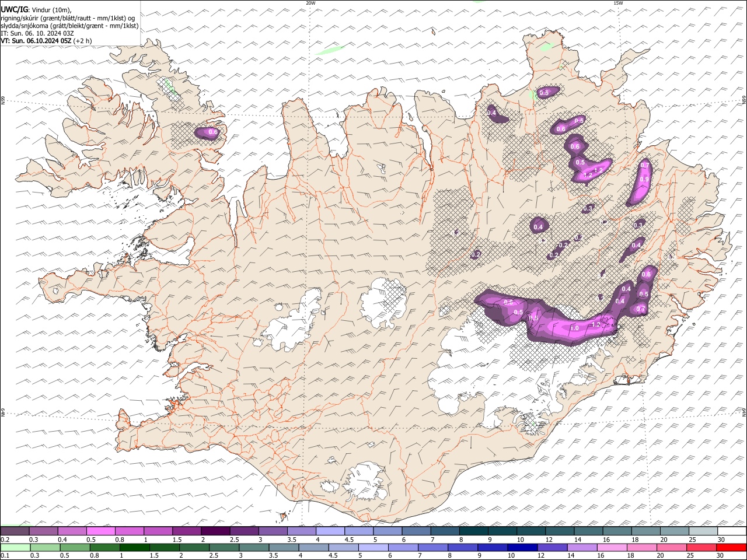Viewport: 747px width, 560px height.
Task: Pick lower legend swatch between 0.1 and 0.3
Action: [x=15, y=548]
